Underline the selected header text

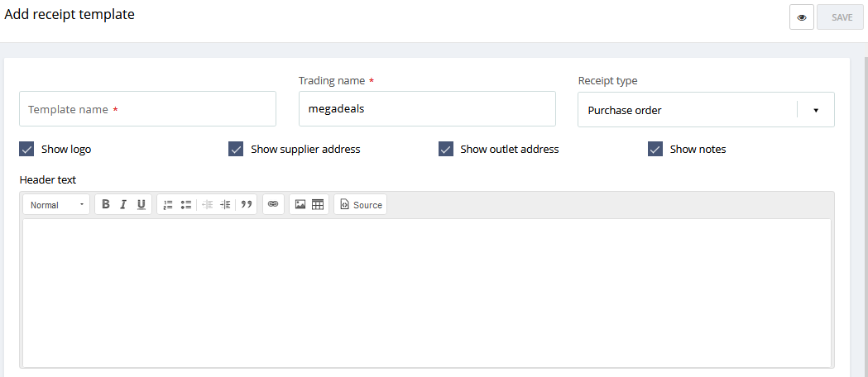point(141,204)
